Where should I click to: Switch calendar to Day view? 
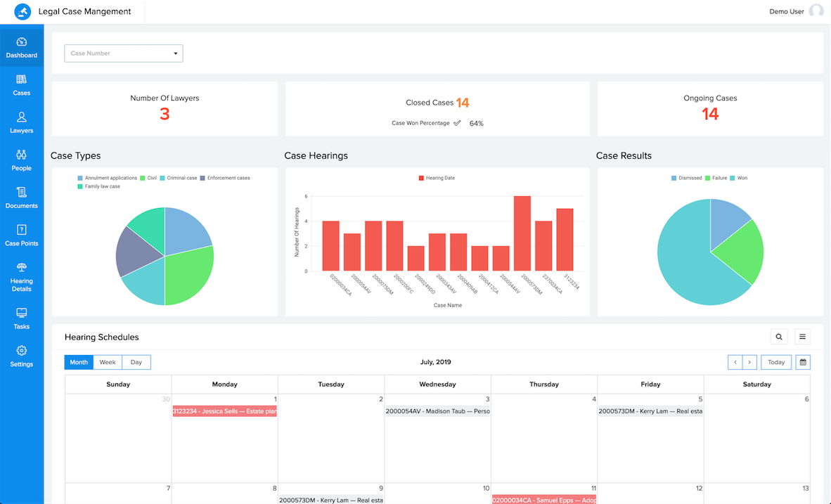click(x=136, y=362)
